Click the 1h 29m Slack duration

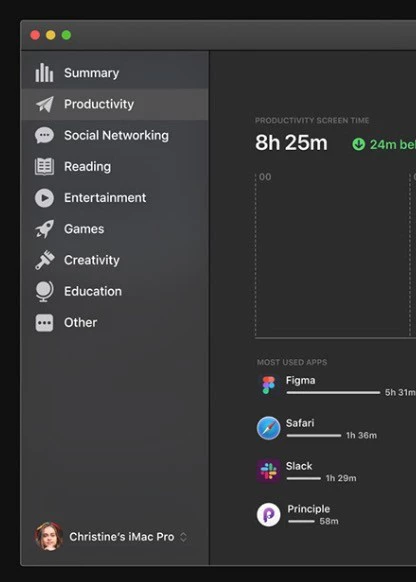[341, 478]
